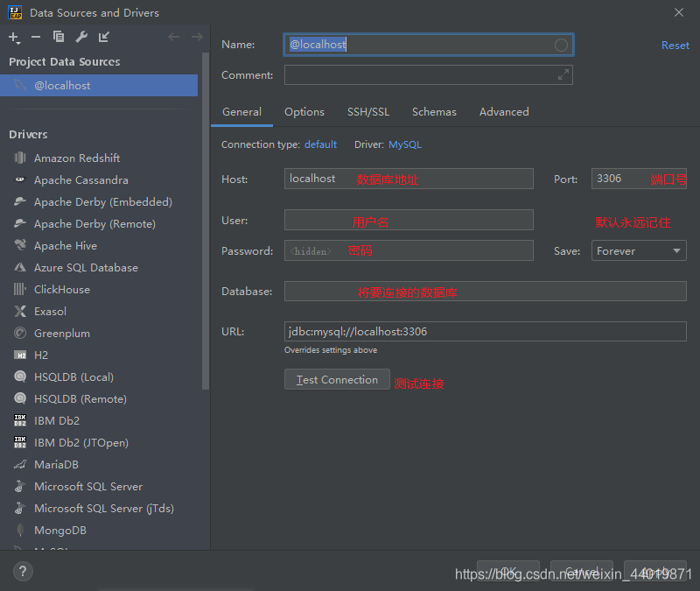Click the Greenplum driver icon
700x591 pixels.
pos(20,333)
